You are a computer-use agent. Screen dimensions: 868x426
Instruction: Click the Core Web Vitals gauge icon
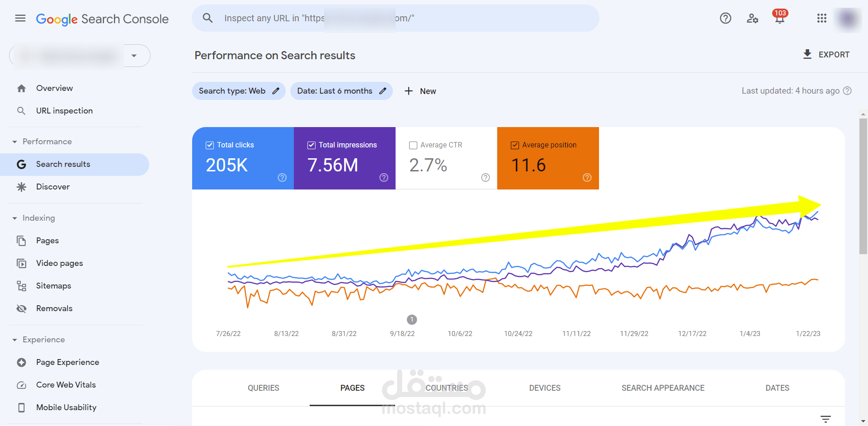point(21,385)
